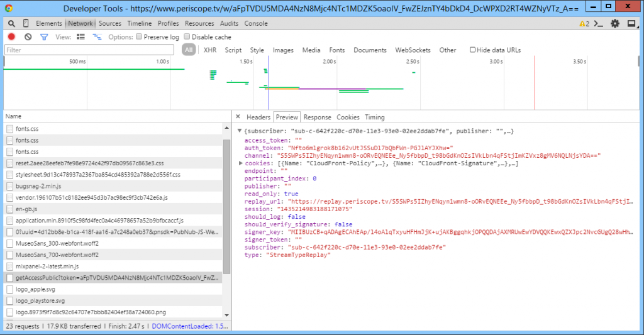Filter requests by Fonts

pyautogui.click(x=337, y=50)
